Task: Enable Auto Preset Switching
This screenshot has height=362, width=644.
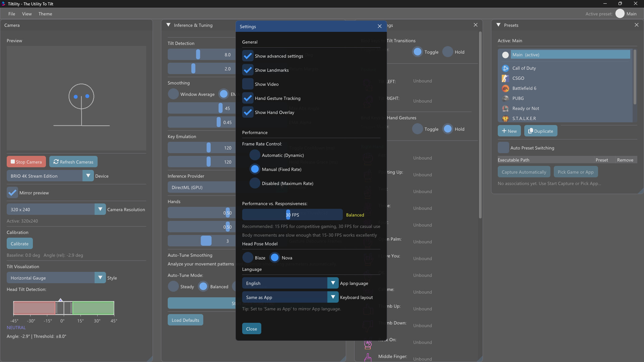Action: [x=503, y=147]
